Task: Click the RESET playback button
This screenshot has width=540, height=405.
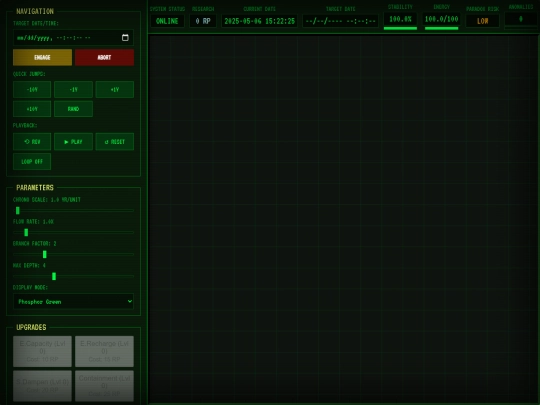Action: coord(115,142)
